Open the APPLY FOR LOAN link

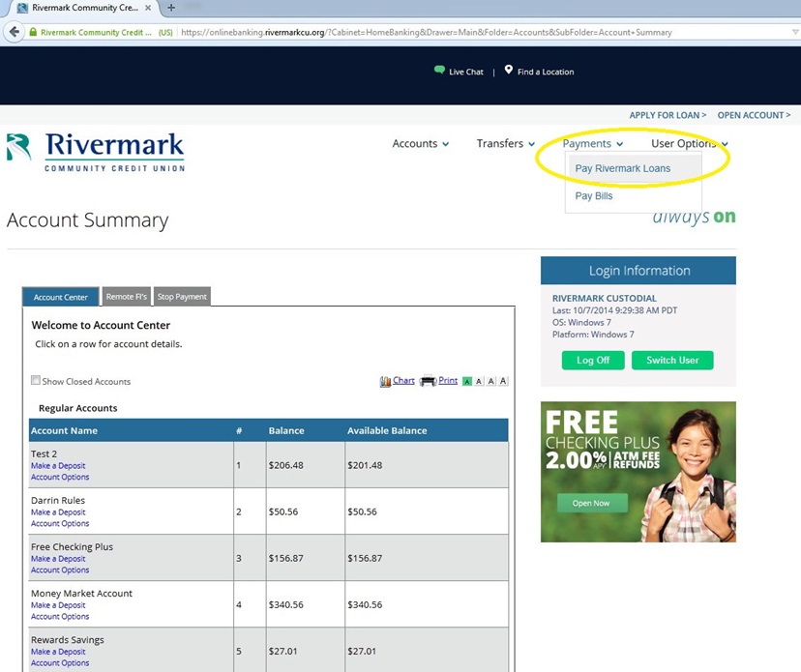coord(667,115)
